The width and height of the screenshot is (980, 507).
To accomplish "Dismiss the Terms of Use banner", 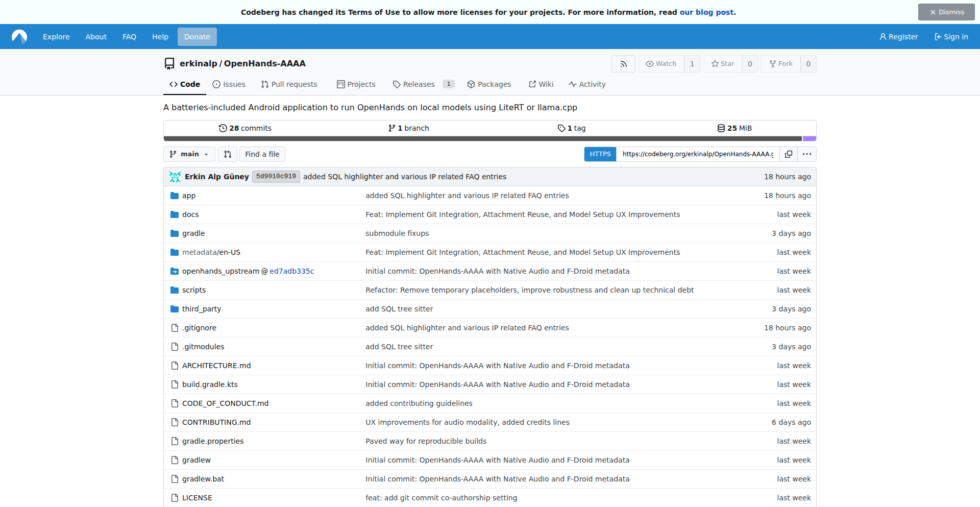I will point(946,12).
